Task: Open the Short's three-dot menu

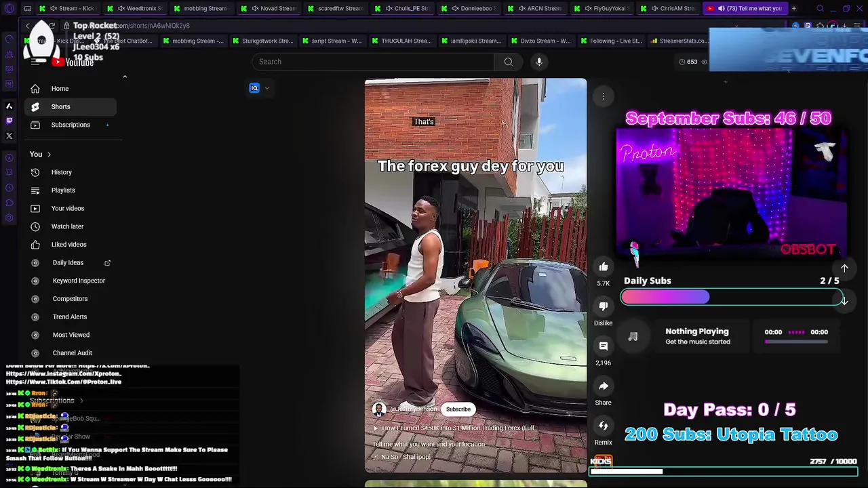Action: [603, 96]
